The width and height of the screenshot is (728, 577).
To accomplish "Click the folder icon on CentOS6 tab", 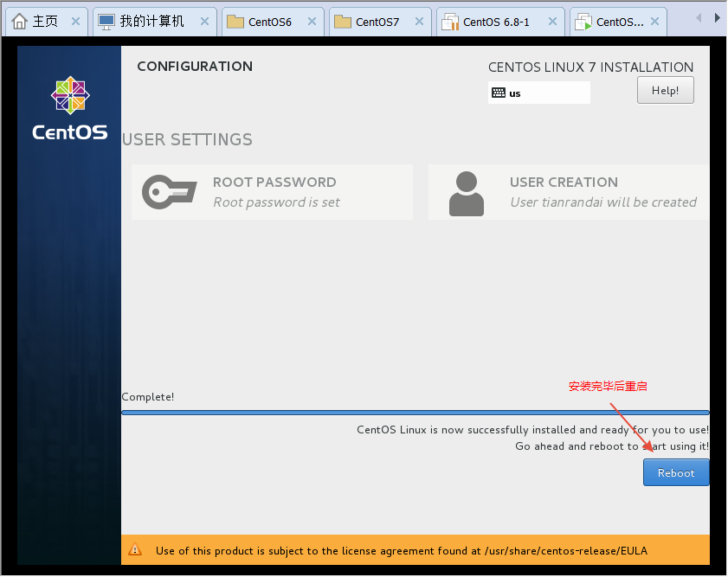I will click(235, 22).
